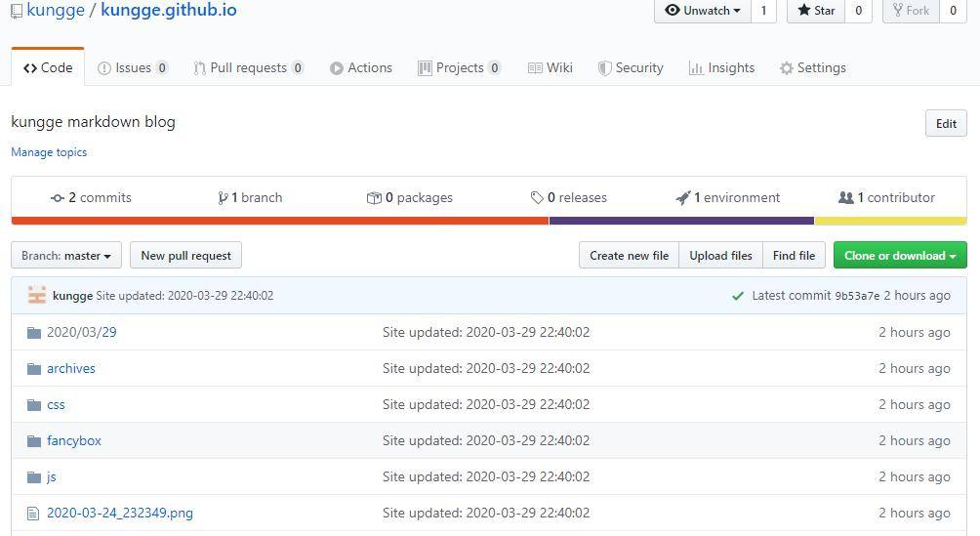The height and width of the screenshot is (536, 980).
Task: Click the commit message in fancybox row
Action: 486,441
